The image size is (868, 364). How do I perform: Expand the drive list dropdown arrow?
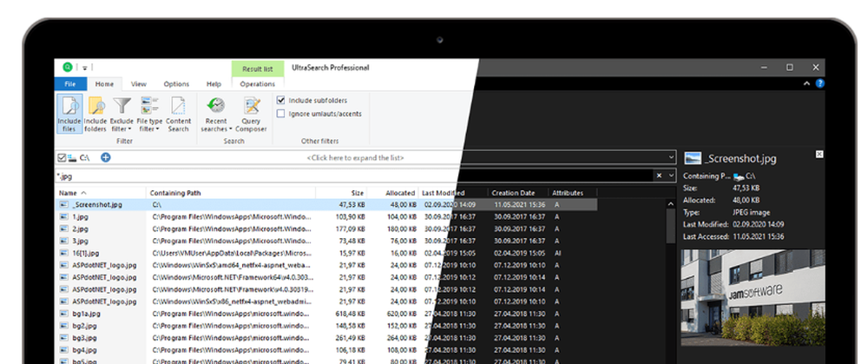coord(672,158)
